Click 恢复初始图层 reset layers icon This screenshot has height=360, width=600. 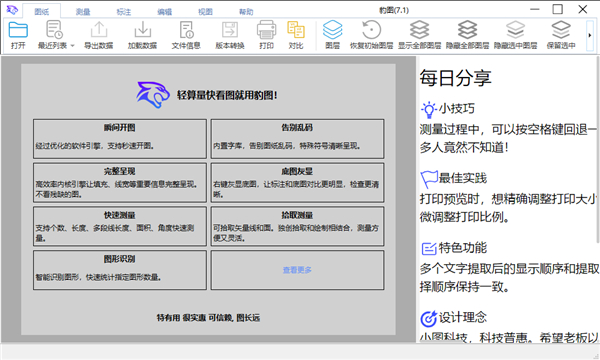372,30
